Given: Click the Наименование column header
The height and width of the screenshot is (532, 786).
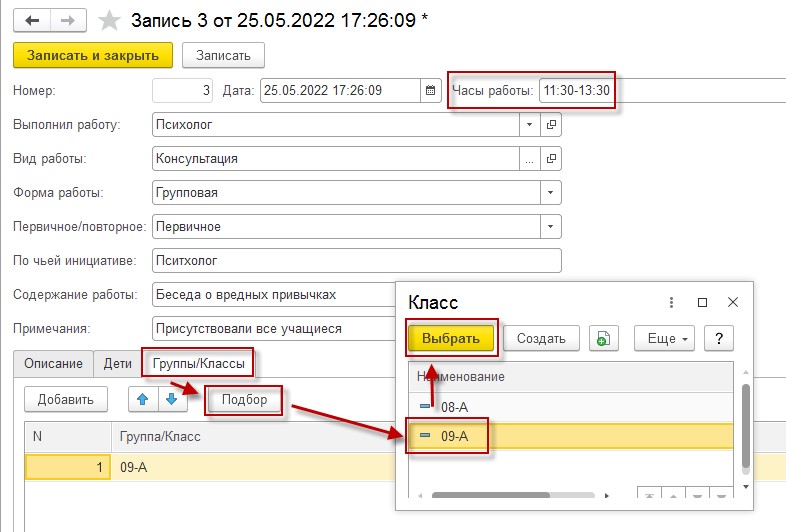Looking at the screenshot, I should (x=571, y=377).
